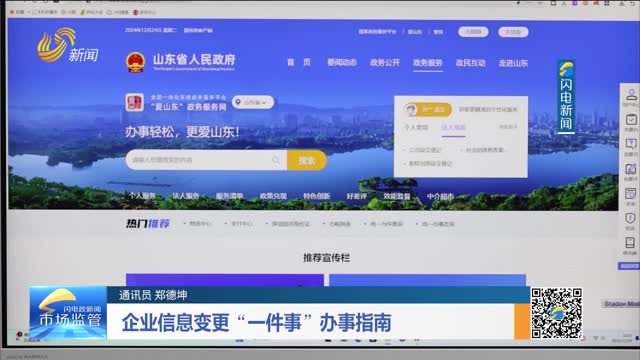Click the 国际用户版 link beside the date
Screen dimensions: 640x360
click(x=198, y=30)
